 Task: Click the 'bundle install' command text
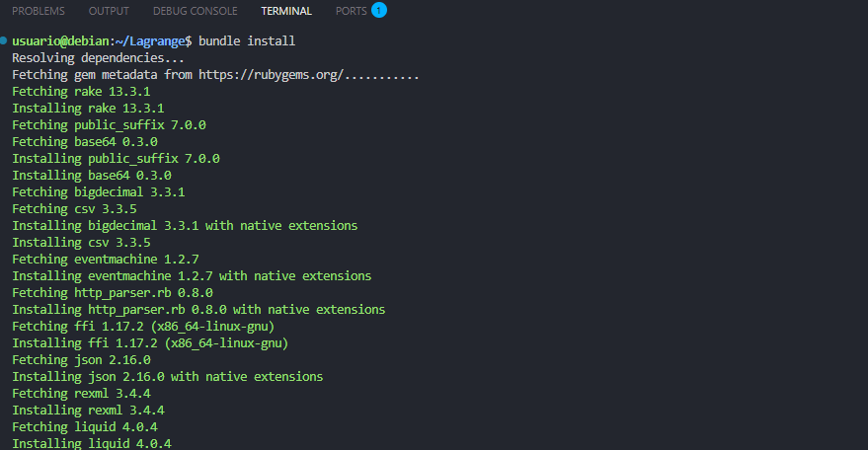click(247, 41)
